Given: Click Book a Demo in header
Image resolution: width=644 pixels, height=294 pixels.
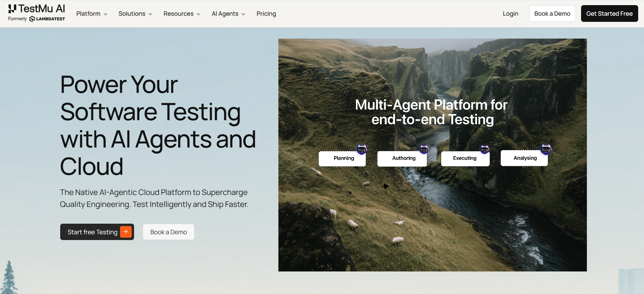Looking at the screenshot, I should click(x=552, y=14).
